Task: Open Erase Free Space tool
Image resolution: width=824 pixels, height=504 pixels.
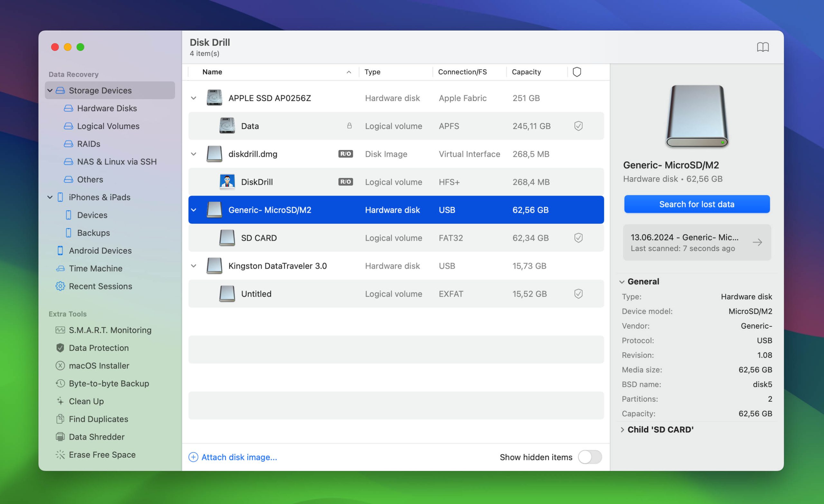Action: point(96,454)
